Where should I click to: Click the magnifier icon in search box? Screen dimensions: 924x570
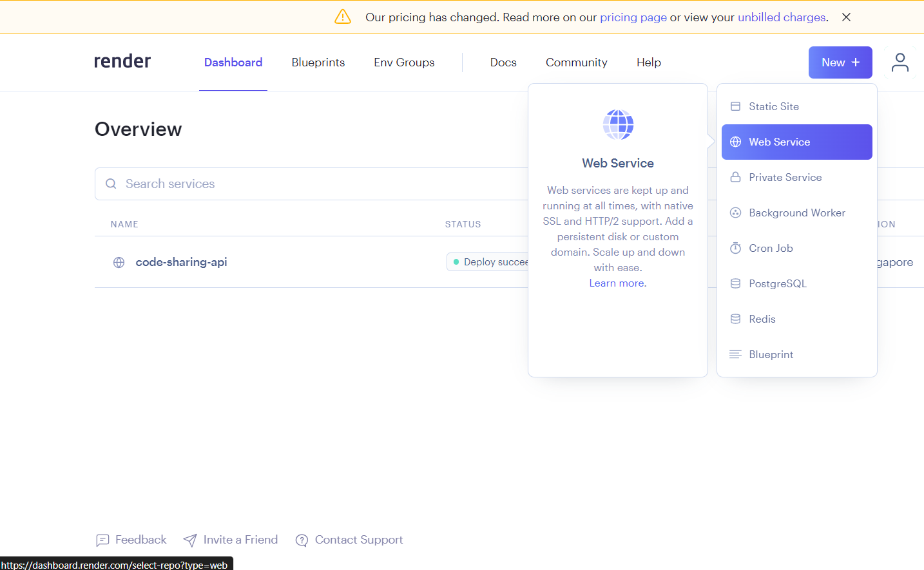(111, 184)
